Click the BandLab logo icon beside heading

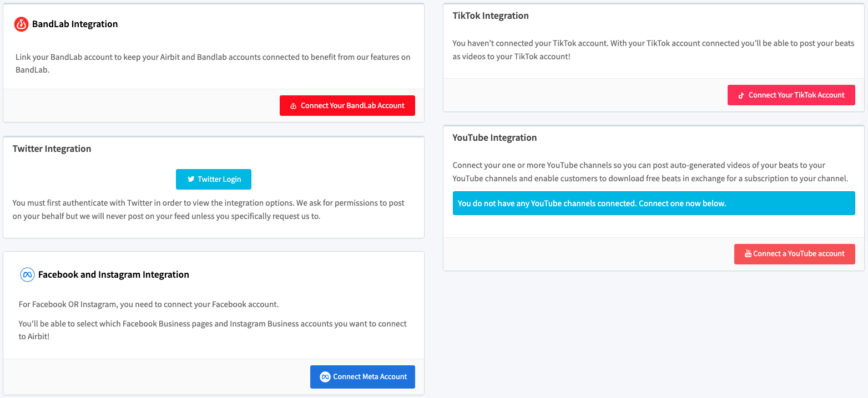click(21, 24)
